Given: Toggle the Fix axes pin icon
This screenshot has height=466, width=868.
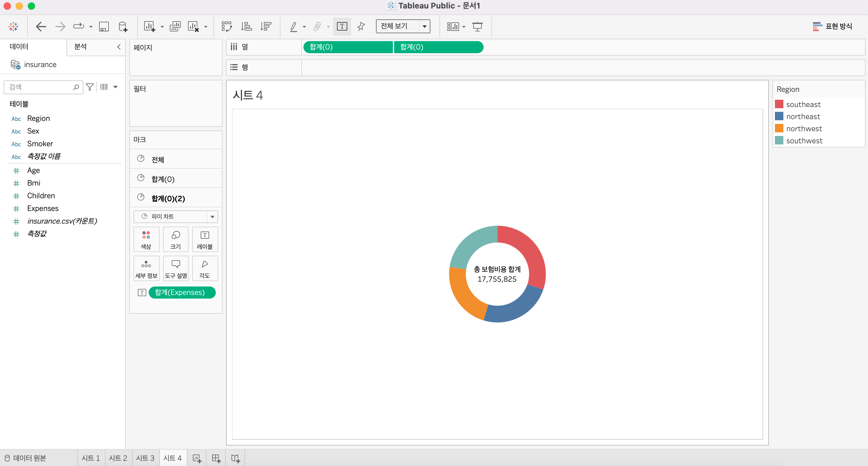Looking at the screenshot, I should (x=361, y=26).
